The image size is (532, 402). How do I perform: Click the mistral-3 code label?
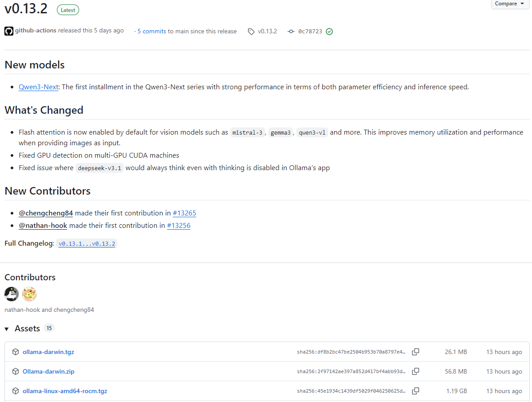click(248, 133)
